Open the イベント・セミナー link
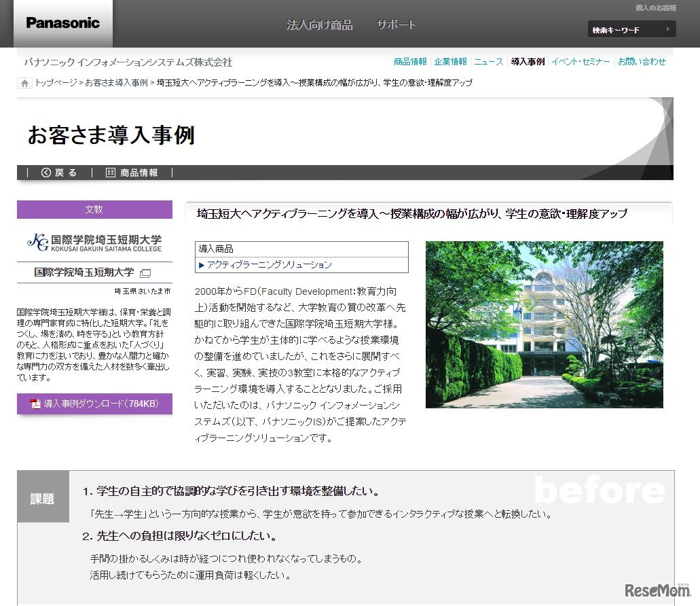The width and height of the screenshot is (700, 606). click(x=579, y=61)
